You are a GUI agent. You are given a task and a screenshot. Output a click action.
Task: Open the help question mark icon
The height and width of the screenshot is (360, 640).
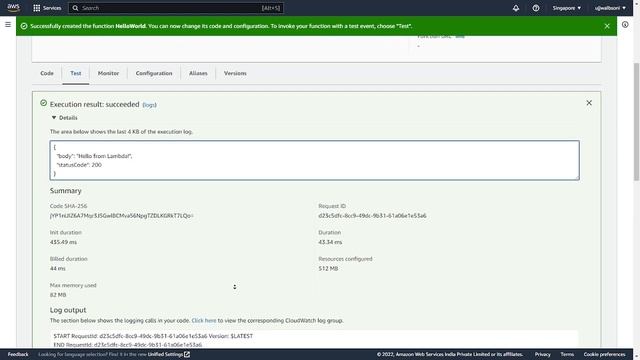(x=536, y=8)
